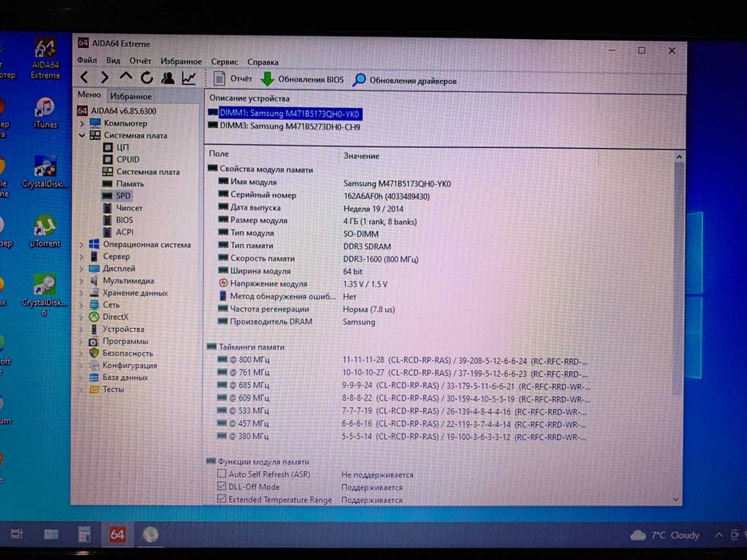Click the Up arrow in toolbar
This screenshot has width=747, height=560.
coord(126,77)
